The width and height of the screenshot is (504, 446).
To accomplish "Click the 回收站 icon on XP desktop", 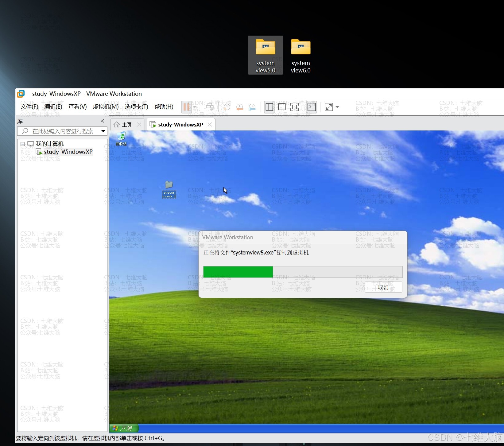I will (121, 139).
